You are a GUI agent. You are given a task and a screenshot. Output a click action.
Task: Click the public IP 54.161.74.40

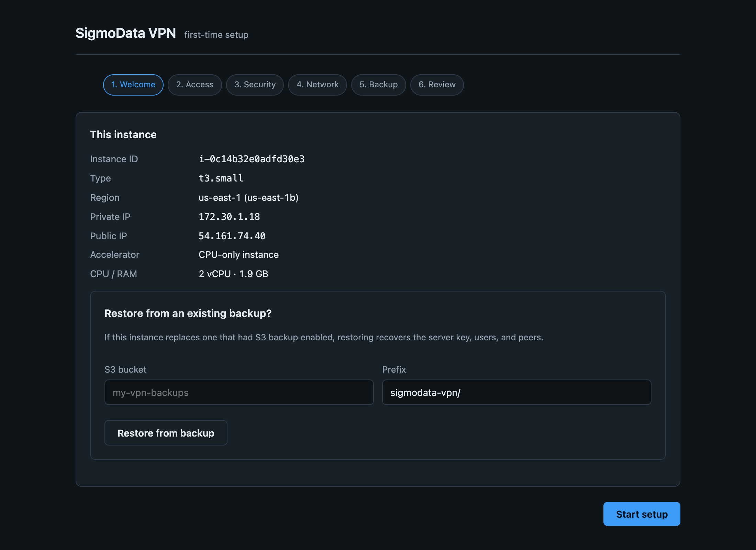[232, 236]
